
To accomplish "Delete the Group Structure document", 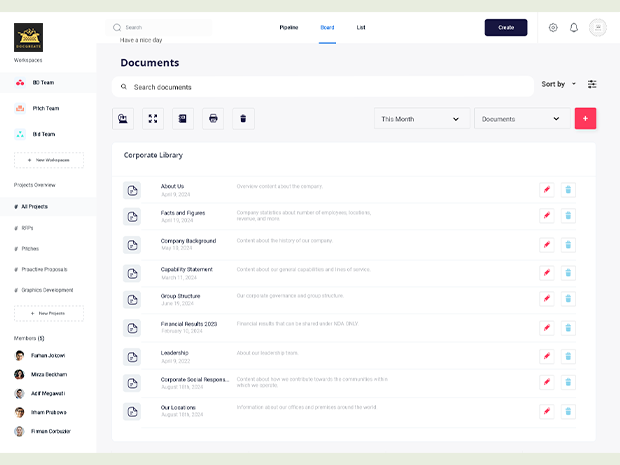I will [x=568, y=299].
